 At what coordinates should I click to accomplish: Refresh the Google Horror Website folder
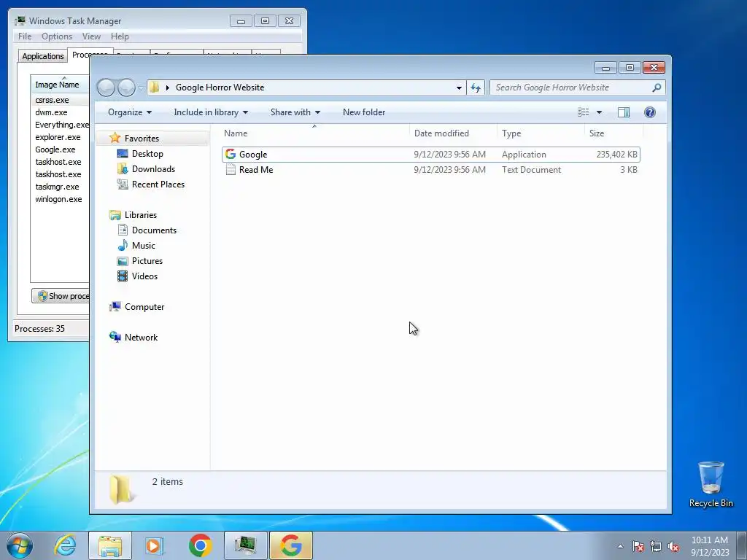[476, 87]
